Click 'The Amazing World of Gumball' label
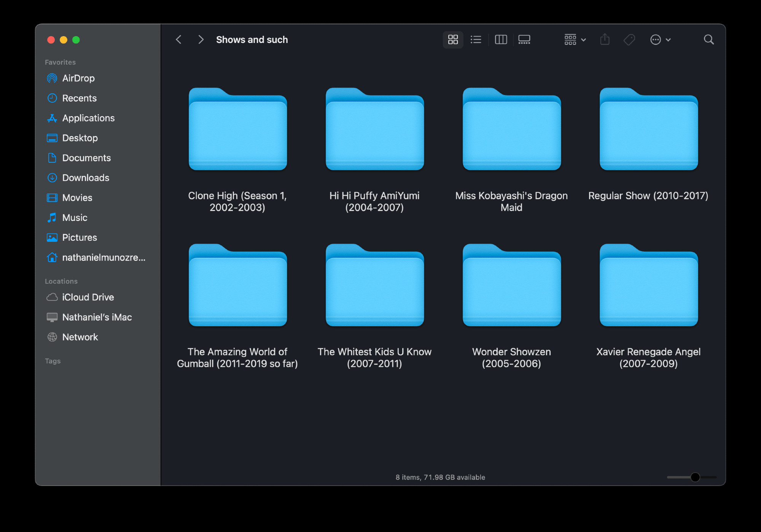 click(237, 358)
